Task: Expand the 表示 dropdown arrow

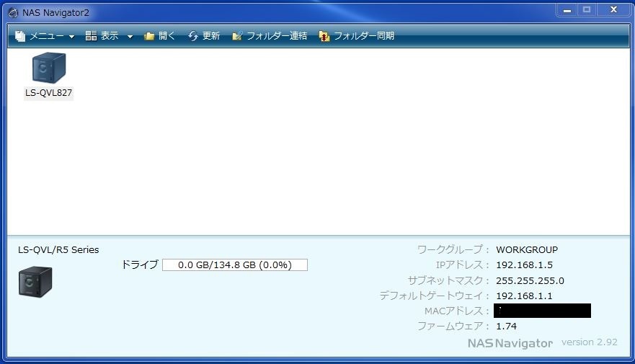Action: (130, 37)
